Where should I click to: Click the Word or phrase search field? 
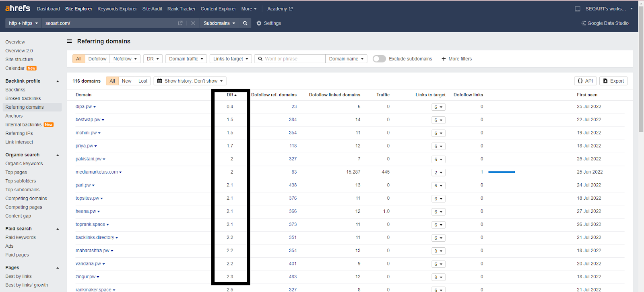coord(294,59)
